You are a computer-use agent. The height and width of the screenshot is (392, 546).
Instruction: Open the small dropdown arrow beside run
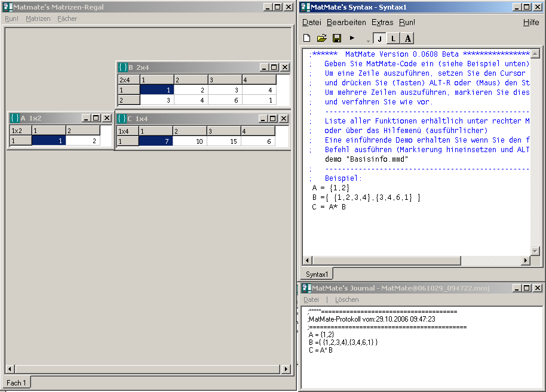(368, 41)
